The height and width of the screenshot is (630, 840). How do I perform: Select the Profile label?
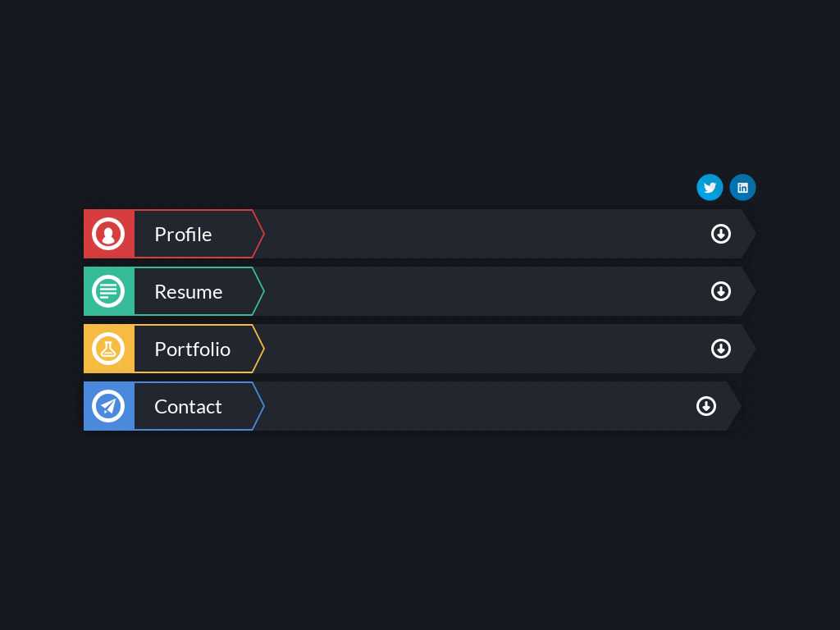click(x=183, y=235)
